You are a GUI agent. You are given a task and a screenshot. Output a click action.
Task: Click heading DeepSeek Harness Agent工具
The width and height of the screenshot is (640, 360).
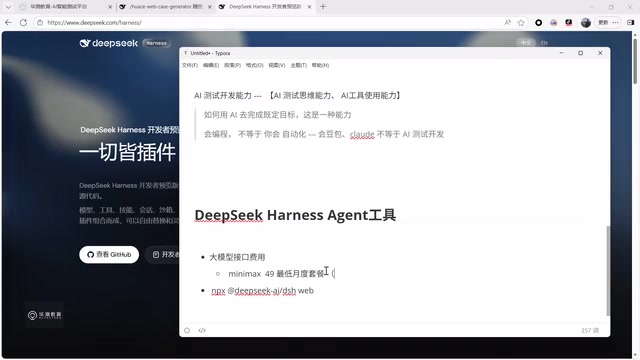(x=295, y=215)
